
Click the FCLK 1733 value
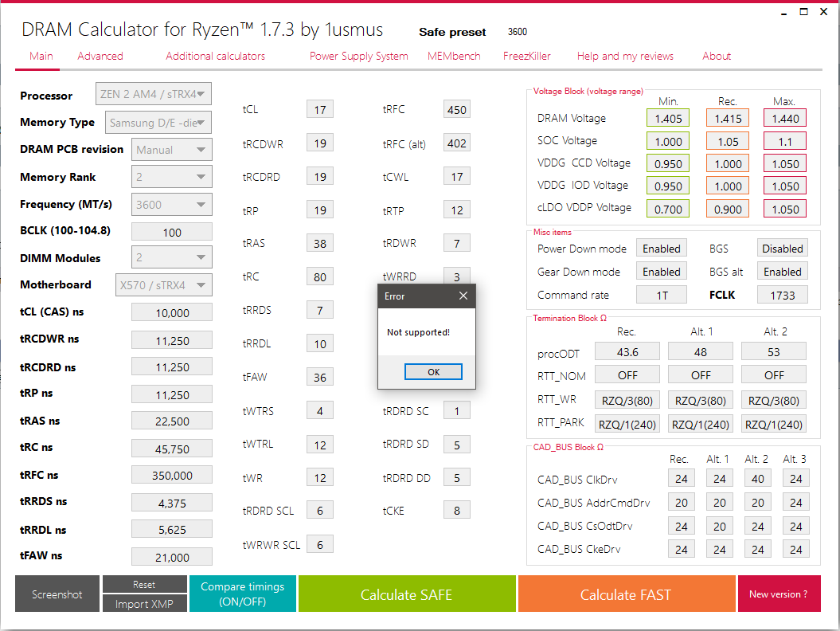point(782,295)
